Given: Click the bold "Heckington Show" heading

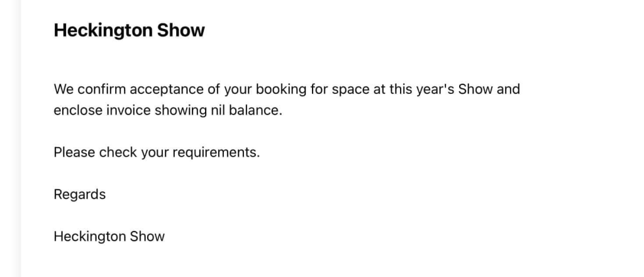Looking at the screenshot, I should [x=129, y=30].
